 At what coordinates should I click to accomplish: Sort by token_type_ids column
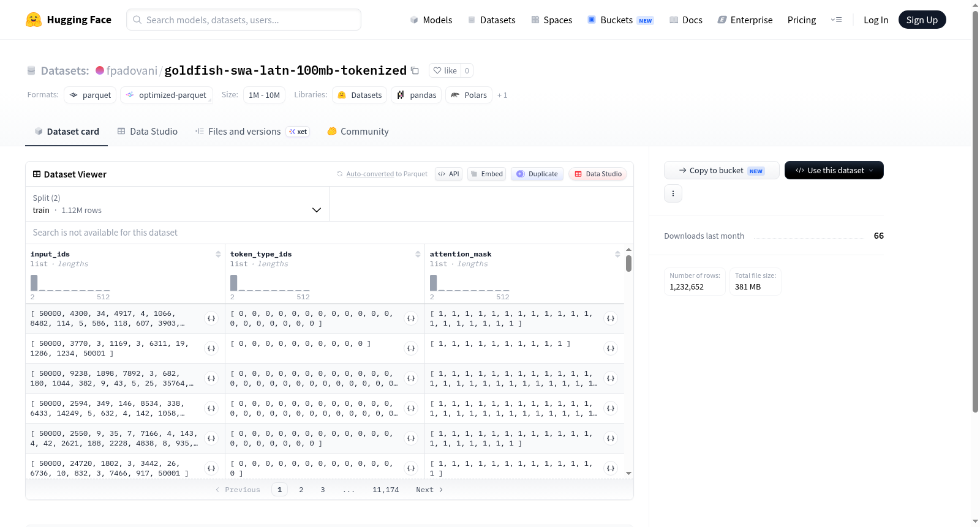[418, 254]
